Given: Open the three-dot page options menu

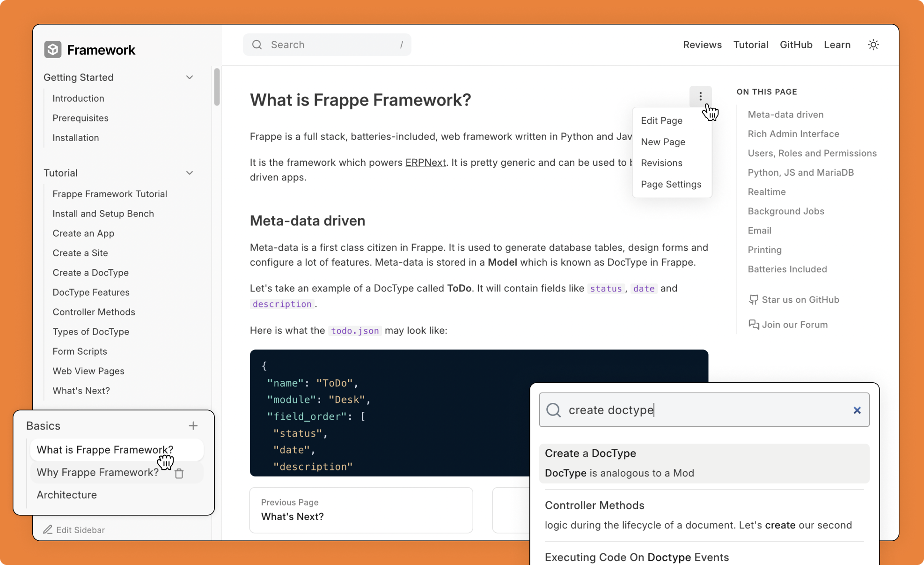Looking at the screenshot, I should pos(700,96).
